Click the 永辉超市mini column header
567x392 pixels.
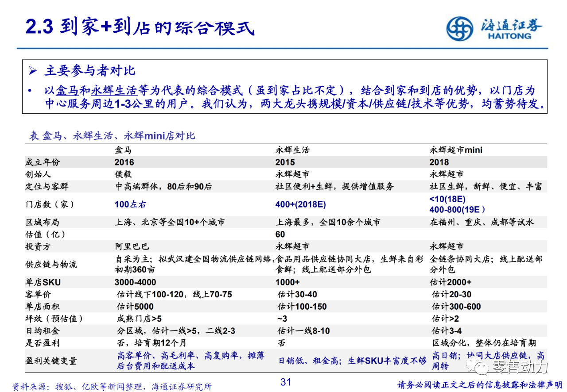456,150
